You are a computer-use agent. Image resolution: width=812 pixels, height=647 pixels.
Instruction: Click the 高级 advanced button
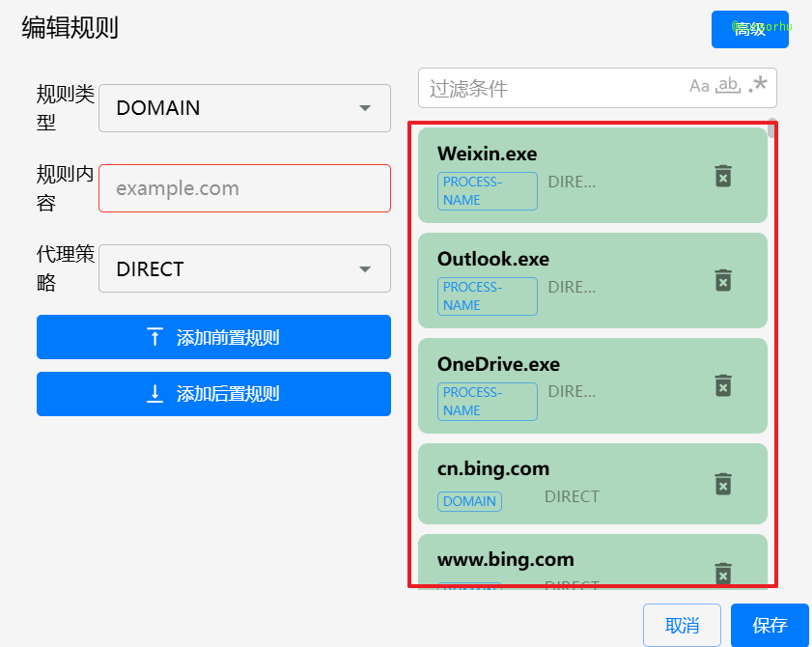click(750, 30)
